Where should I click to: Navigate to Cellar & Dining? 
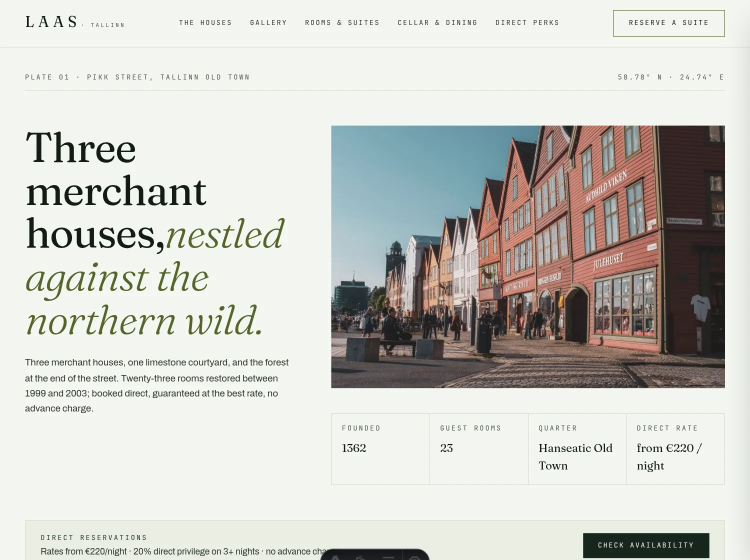pyautogui.click(x=437, y=23)
